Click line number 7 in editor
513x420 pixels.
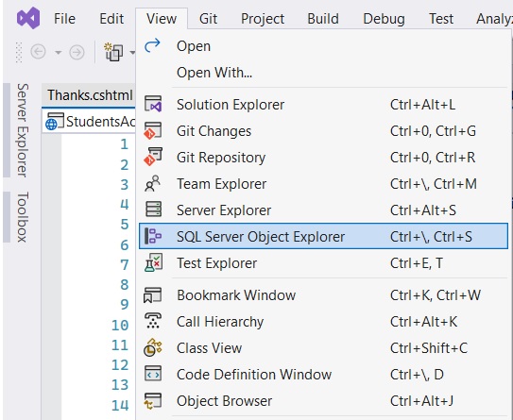click(124, 265)
